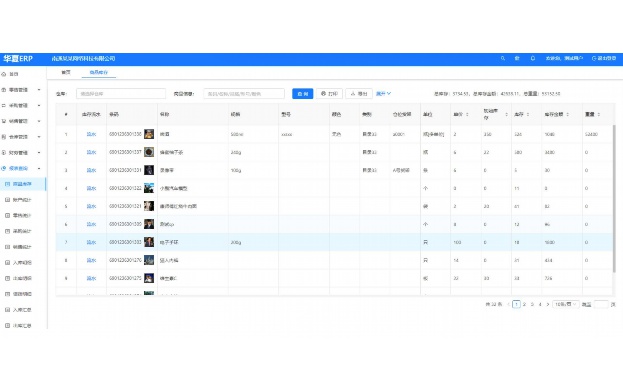
Task: Click the table's vertical scrollbar
Action: pos(614,199)
